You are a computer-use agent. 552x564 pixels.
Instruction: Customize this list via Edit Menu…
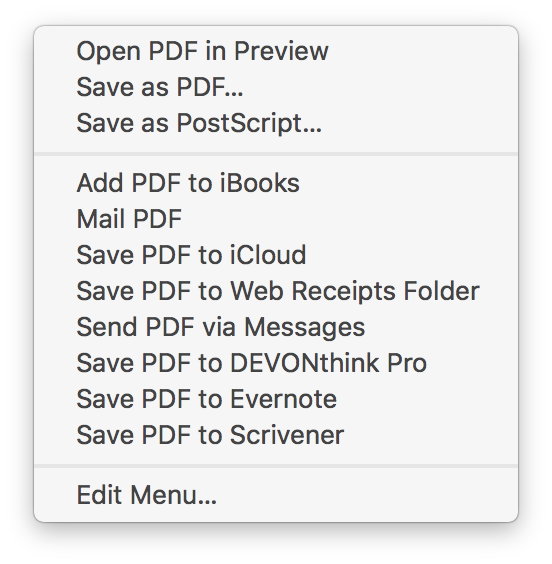276,495
